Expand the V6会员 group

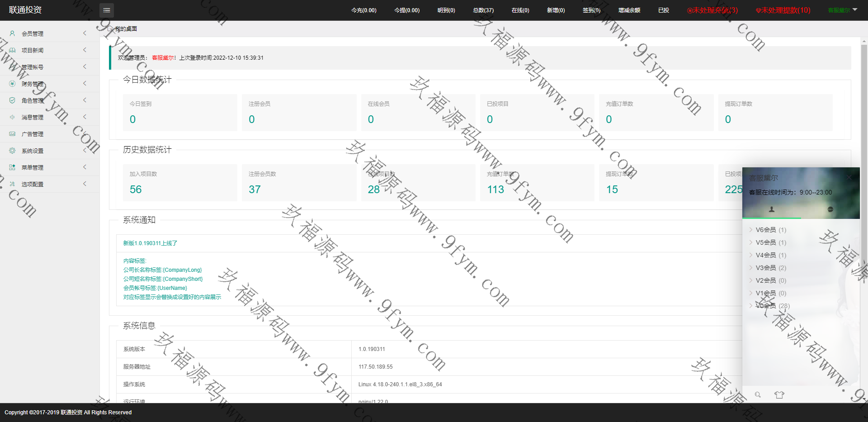(x=766, y=230)
